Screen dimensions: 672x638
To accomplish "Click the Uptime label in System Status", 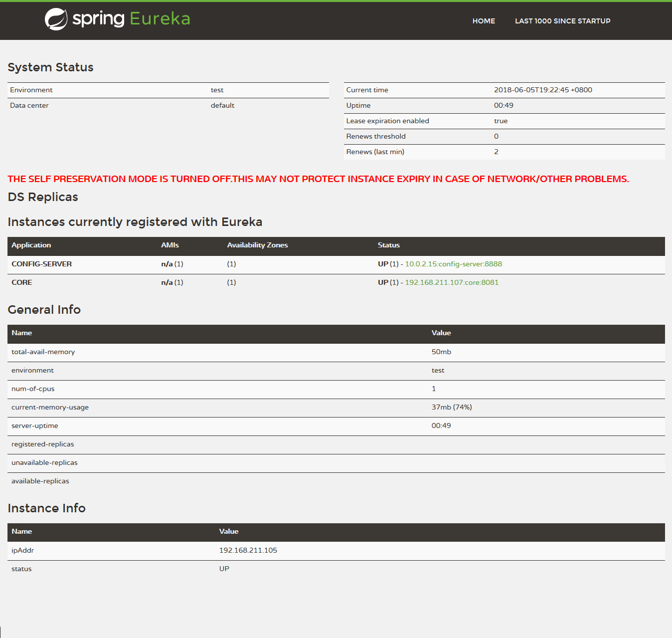I will click(x=358, y=105).
